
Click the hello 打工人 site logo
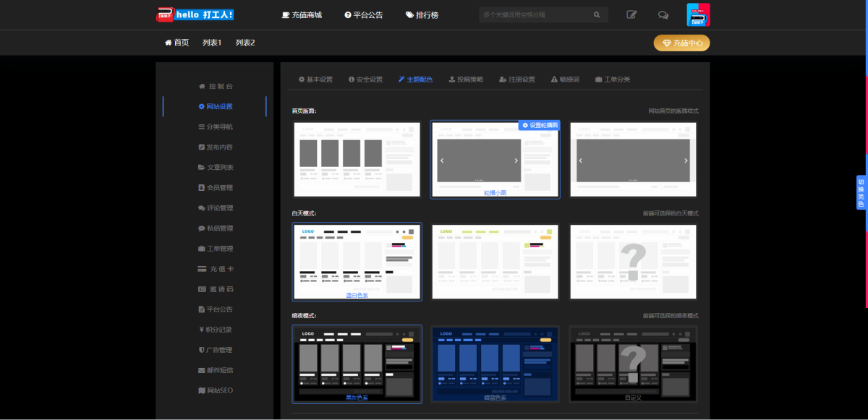(195, 14)
